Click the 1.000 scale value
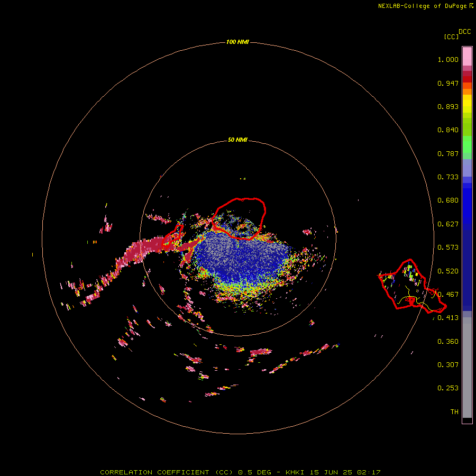This screenshot has height=476, width=476. click(448, 59)
